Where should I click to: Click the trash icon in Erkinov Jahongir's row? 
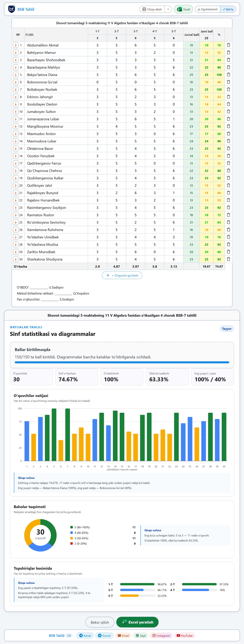point(228,97)
